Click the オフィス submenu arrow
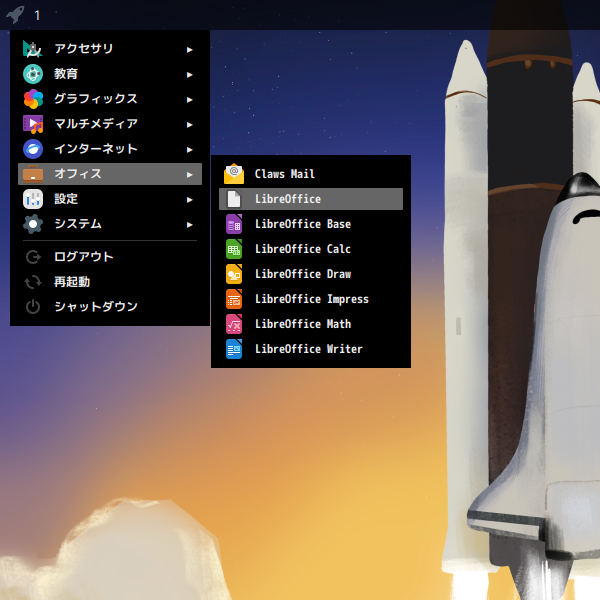 click(x=189, y=174)
